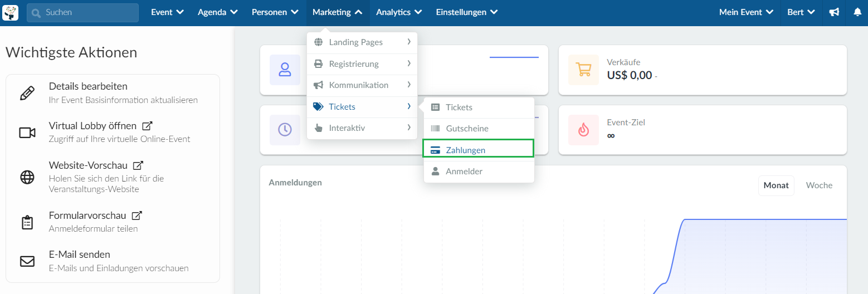Click external link icon beside Website-Vorschau
The width and height of the screenshot is (868, 294).
(138, 165)
